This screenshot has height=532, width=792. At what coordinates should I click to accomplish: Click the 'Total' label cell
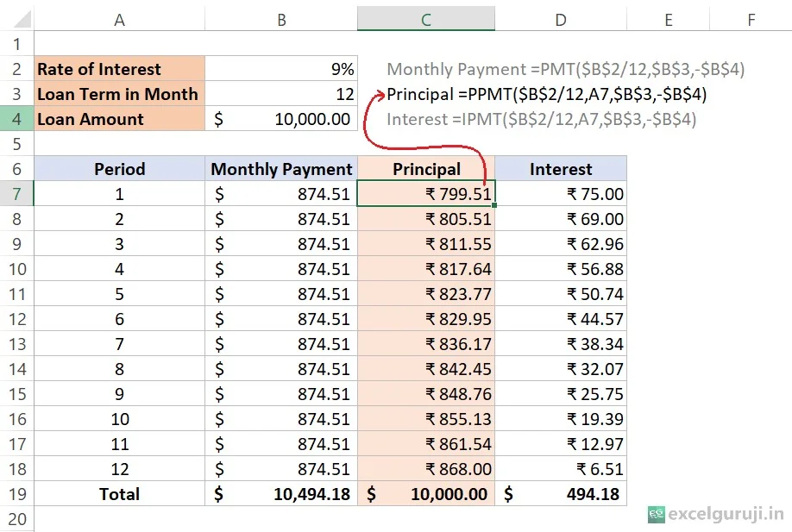click(119, 494)
